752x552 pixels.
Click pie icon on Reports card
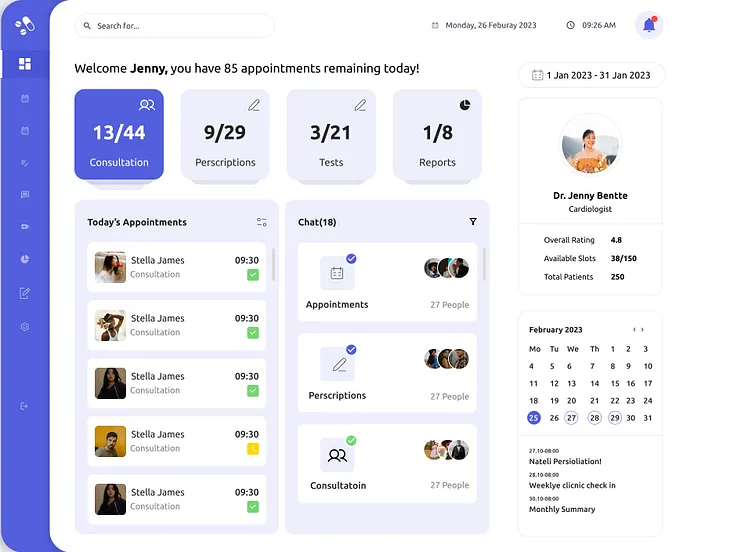[465, 105]
